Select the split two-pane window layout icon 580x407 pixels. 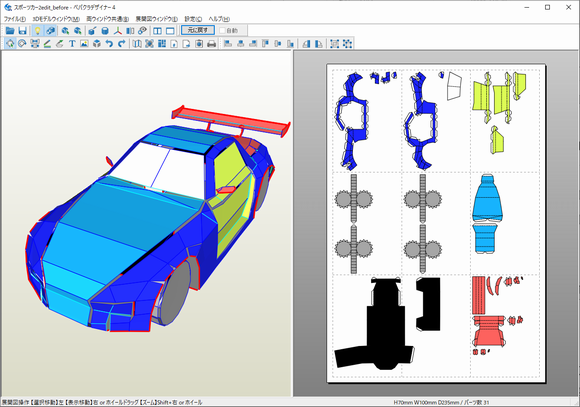pyautogui.click(x=158, y=30)
